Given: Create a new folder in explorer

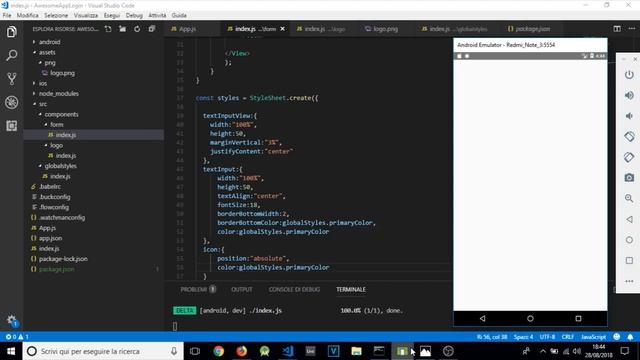Looking at the screenshot, I should pos(122,29).
